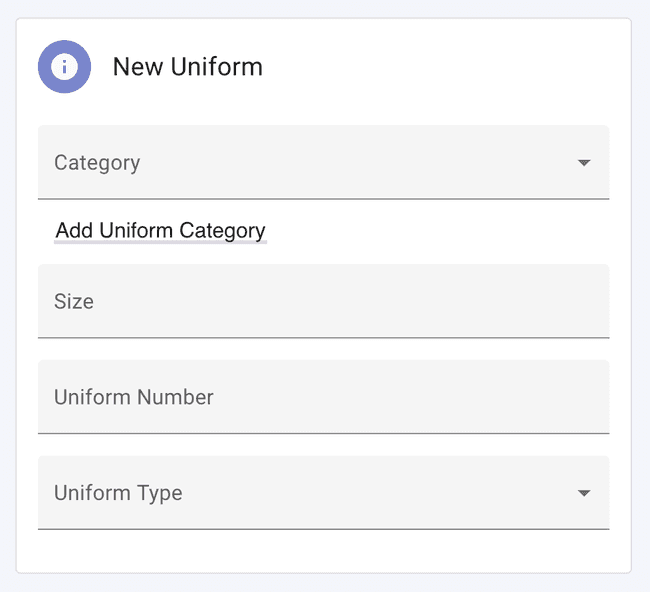Screen dimensions: 650x592
Task: Open the Category select field
Action: click(322, 163)
